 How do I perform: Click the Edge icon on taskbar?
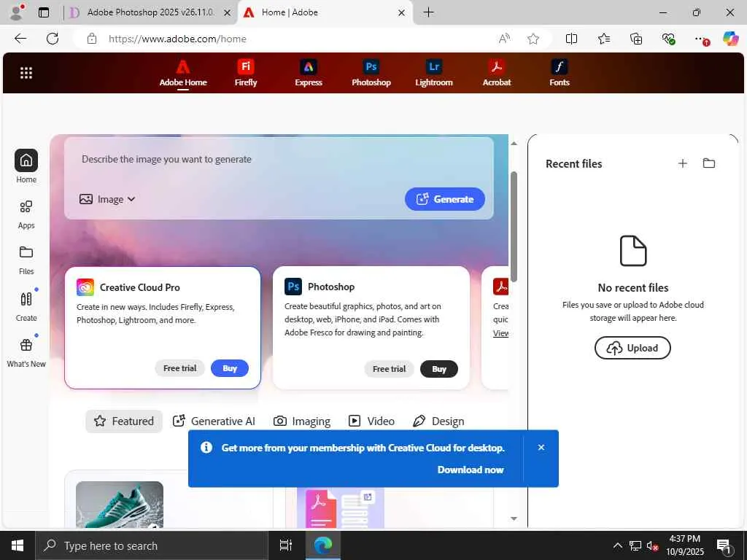click(x=322, y=545)
